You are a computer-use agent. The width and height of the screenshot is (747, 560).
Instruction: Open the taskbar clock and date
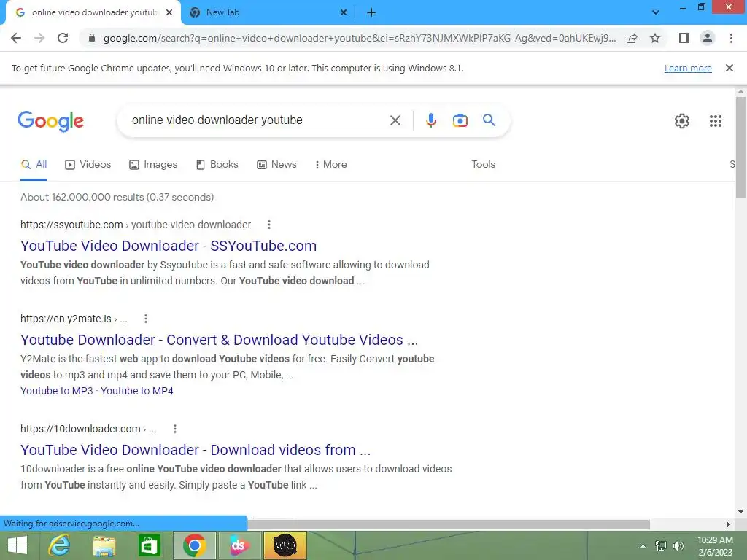pos(715,546)
